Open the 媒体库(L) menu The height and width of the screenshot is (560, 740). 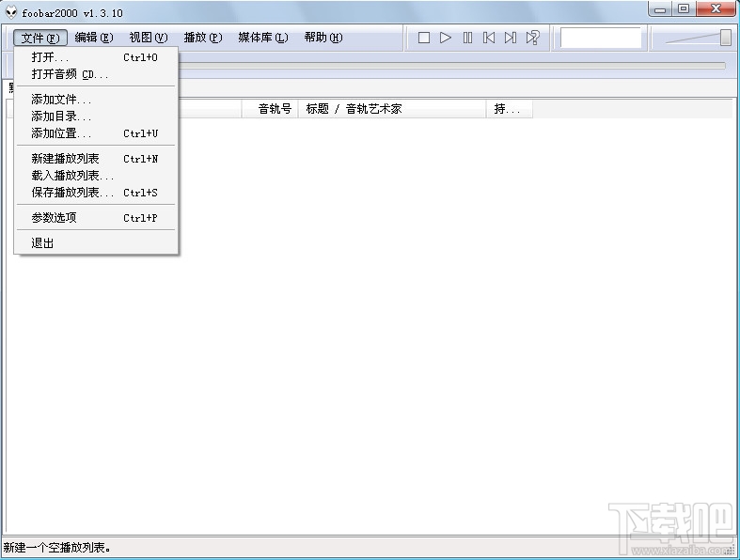[263, 38]
